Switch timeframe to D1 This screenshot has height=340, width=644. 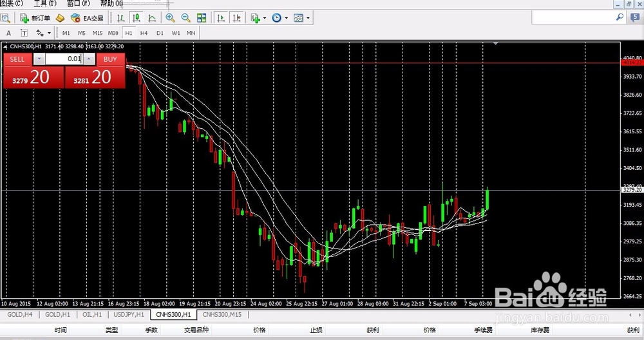click(x=160, y=33)
